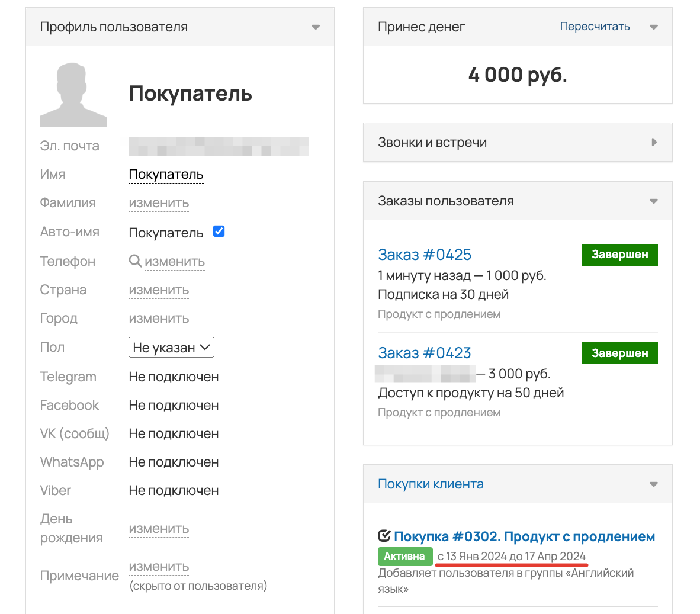Expand the Звонки и встречи panel
This screenshot has height=614, width=700.
654,142
